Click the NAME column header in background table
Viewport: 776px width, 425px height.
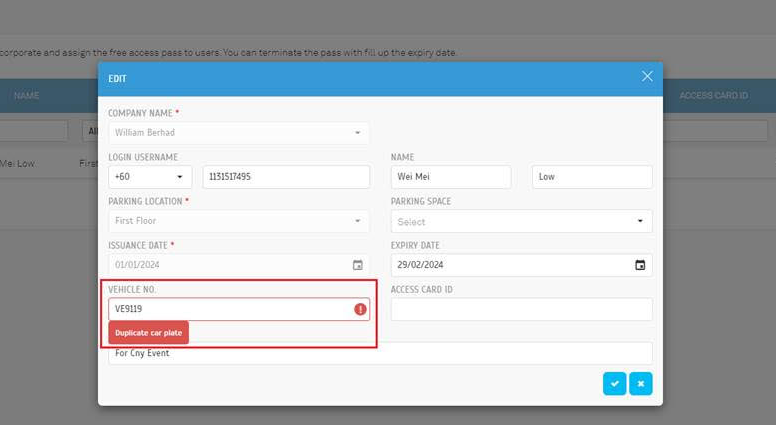pyautogui.click(x=27, y=96)
